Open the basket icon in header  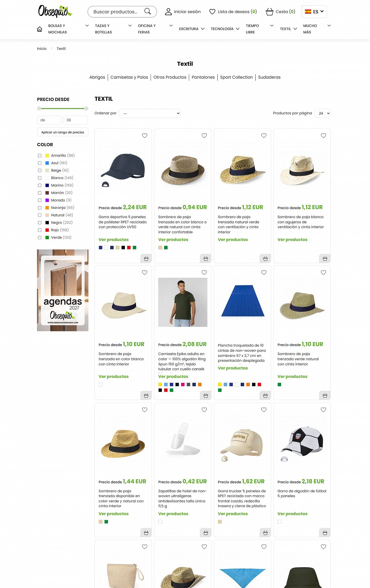(x=270, y=12)
